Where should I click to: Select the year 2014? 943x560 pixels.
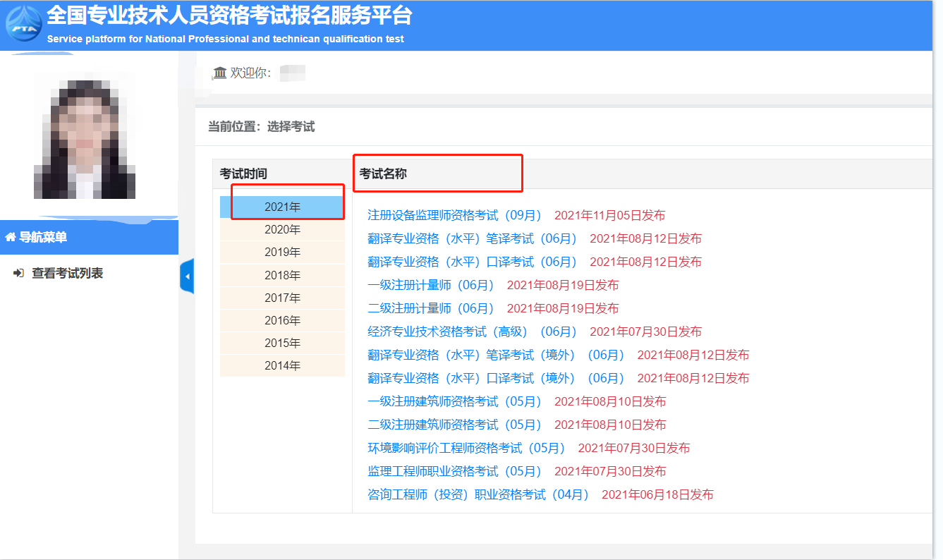click(281, 365)
